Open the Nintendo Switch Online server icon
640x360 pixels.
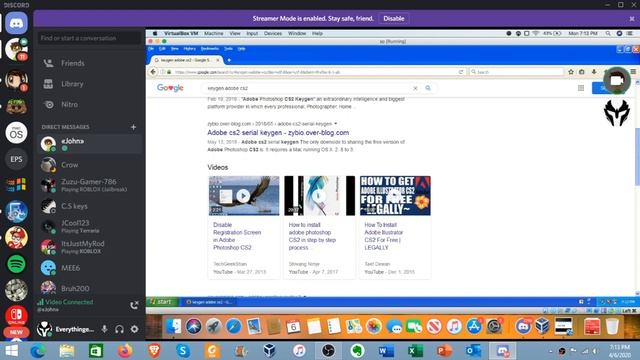[x=16, y=316]
